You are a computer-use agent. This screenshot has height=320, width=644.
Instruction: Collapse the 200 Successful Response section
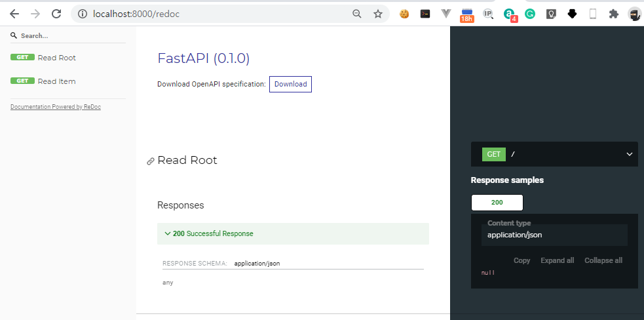(x=293, y=233)
